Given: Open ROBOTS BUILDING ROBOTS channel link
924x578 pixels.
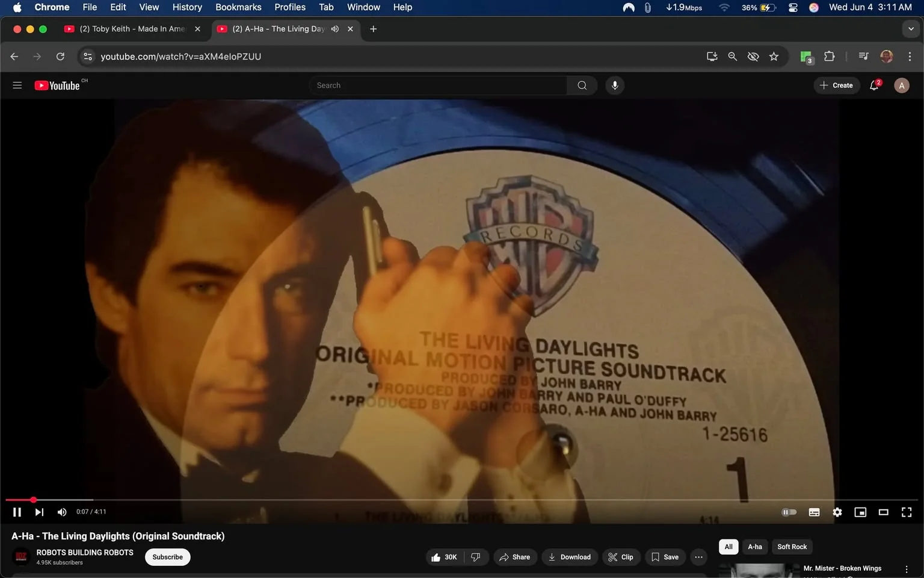Looking at the screenshot, I should [x=85, y=552].
